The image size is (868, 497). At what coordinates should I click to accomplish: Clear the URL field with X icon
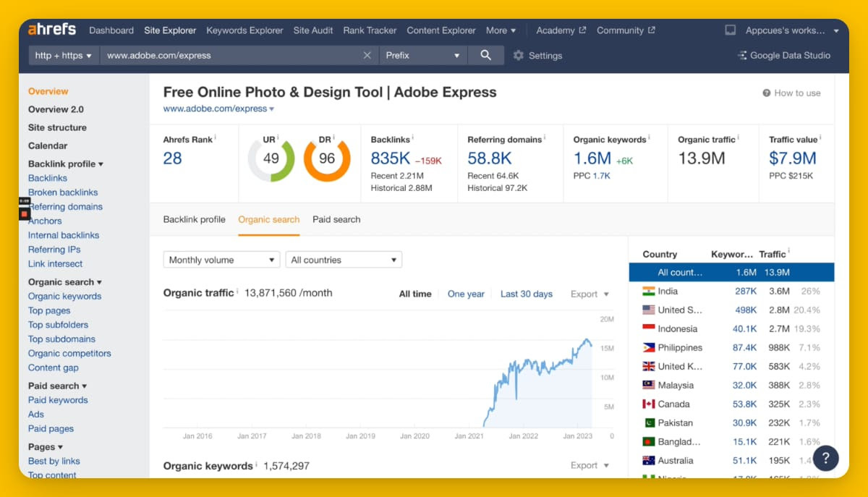coord(367,55)
